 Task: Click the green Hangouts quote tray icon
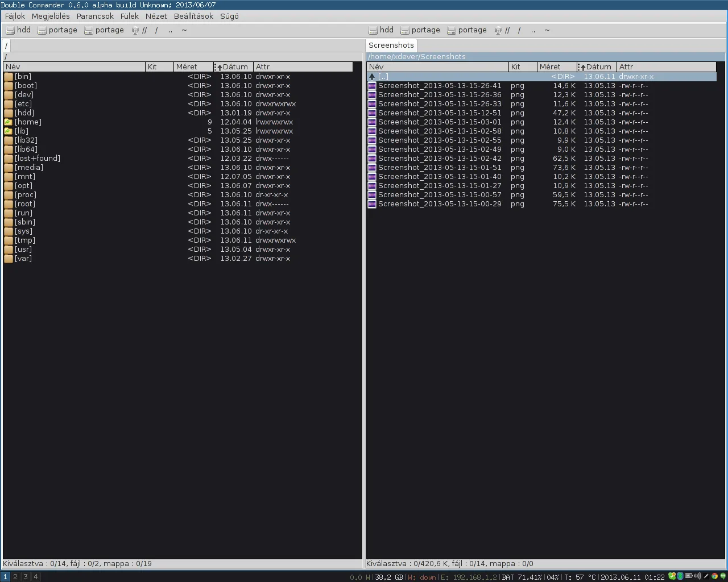coord(723,576)
